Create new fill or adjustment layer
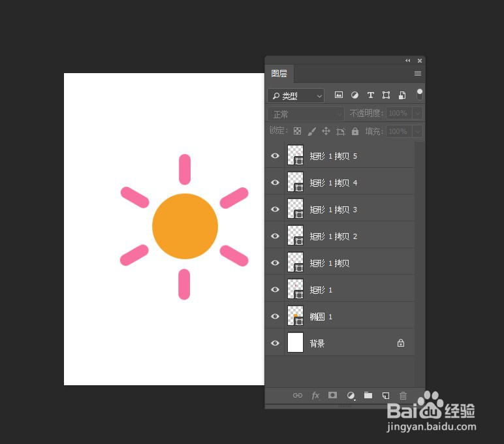504x444 pixels. click(x=351, y=396)
